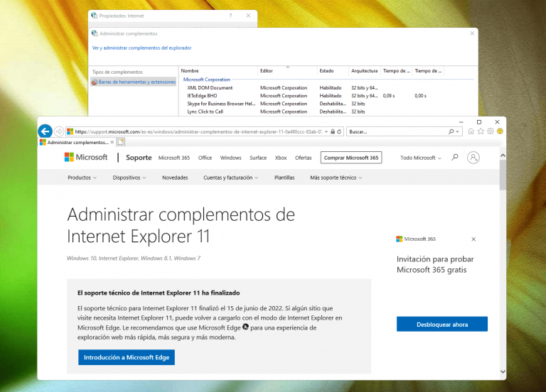Click the forward navigation arrow
Screen dimensions: 546x392
pyautogui.click(x=59, y=131)
